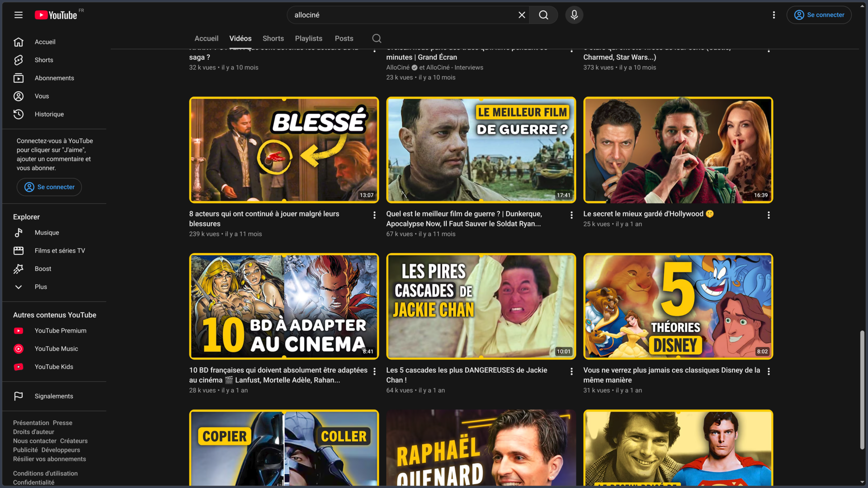Open options for meilleur film de guerre video

[571, 215]
